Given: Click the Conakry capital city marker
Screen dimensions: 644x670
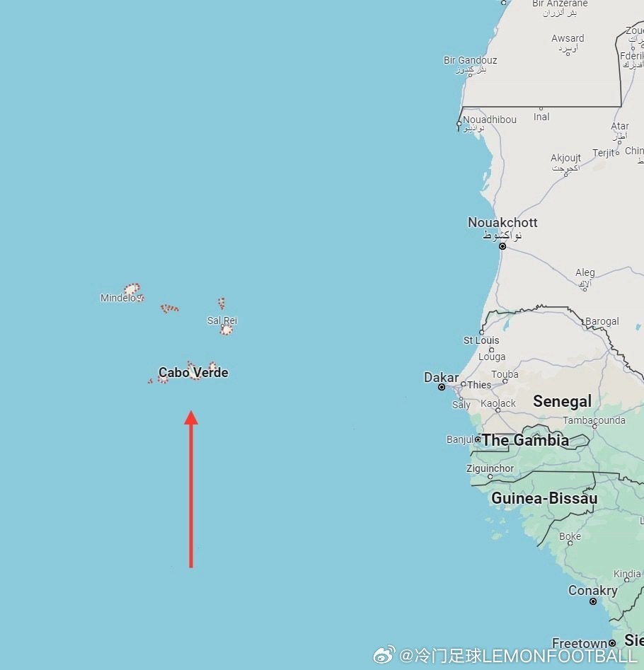Looking at the screenshot, I should 593,601.
